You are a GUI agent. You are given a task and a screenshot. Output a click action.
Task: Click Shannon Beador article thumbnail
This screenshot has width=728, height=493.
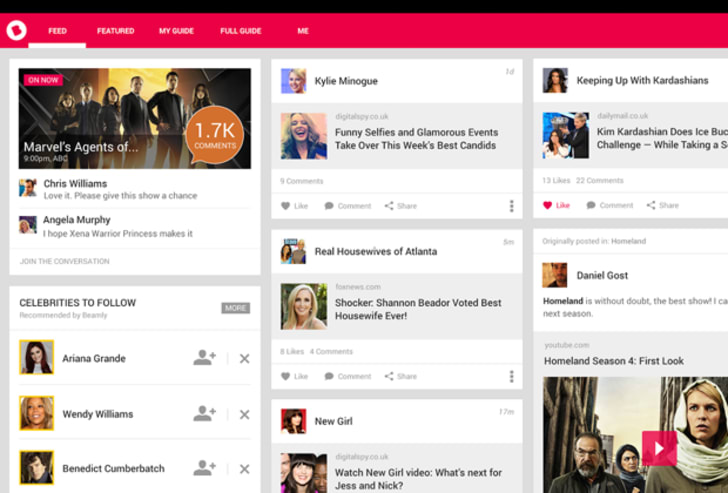304,306
